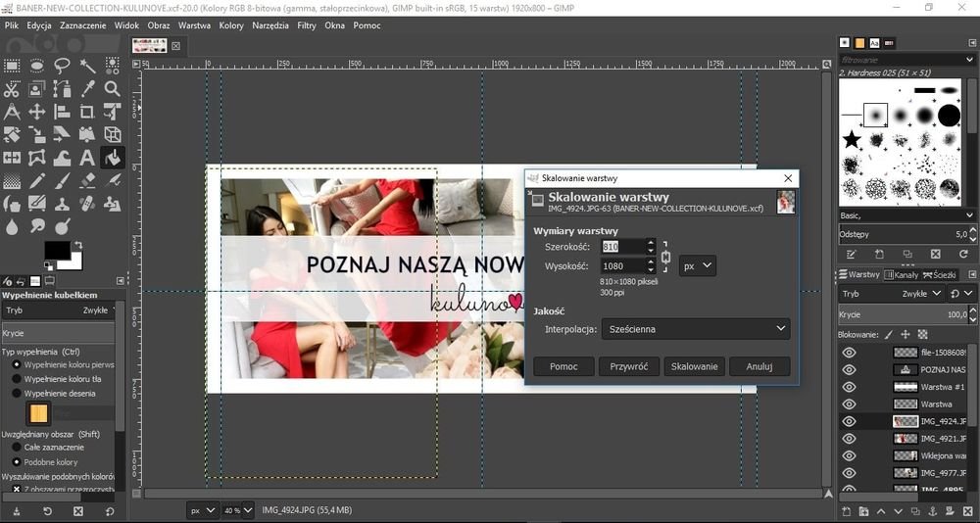This screenshot has height=523, width=980.
Task: Select the Paintbrush tool
Action: point(62,180)
